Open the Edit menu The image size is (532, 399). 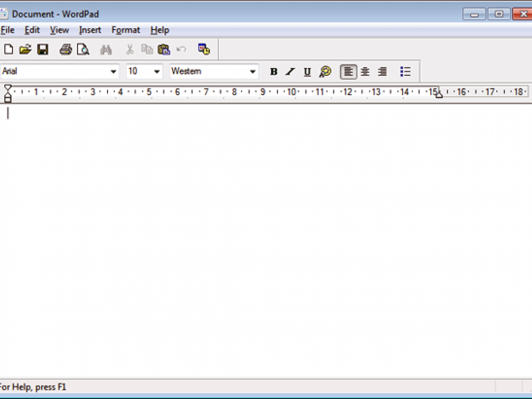(32, 30)
